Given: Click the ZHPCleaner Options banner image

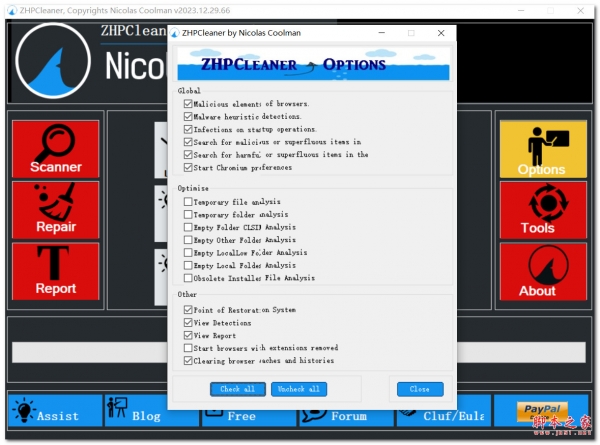Looking at the screenshot, I should click(313, 64).
